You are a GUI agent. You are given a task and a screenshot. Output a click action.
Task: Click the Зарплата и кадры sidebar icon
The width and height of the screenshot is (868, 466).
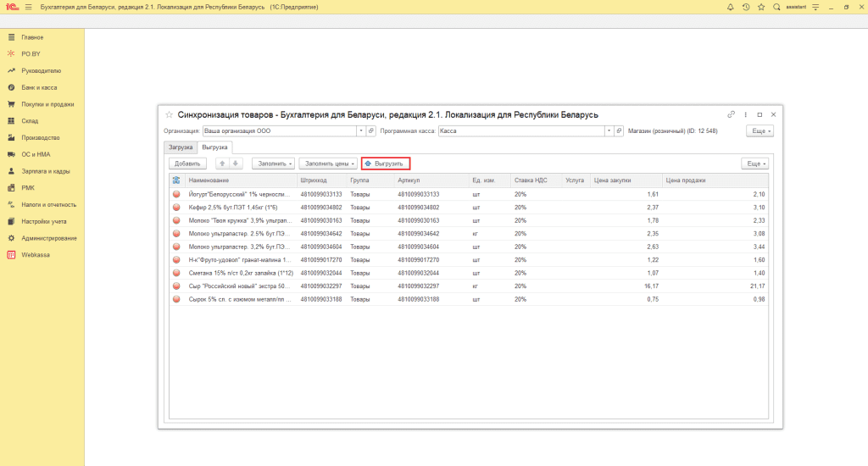[x=11, y=171]
